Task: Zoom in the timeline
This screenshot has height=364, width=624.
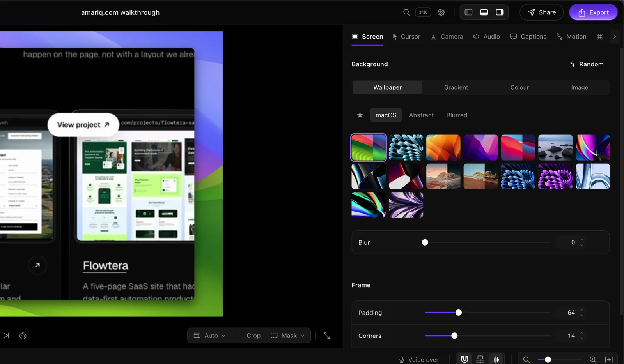Action: pyautogui.click(x=593, y=360)
